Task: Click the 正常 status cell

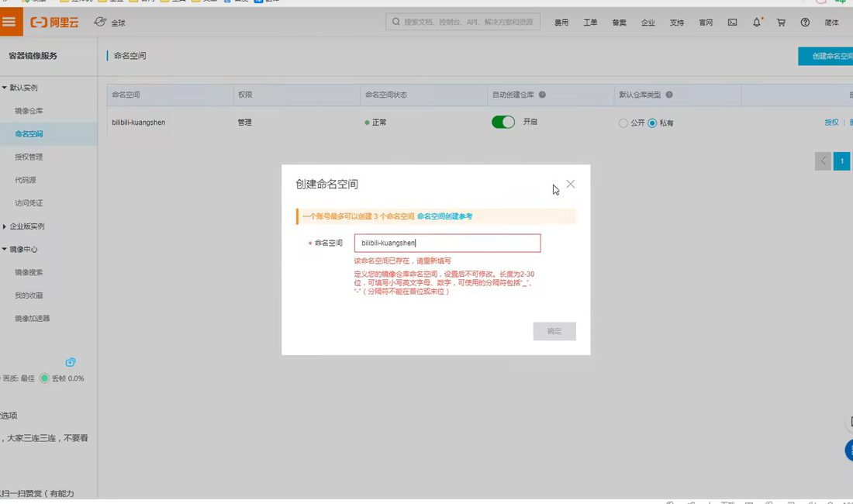Action: (375, 123)
